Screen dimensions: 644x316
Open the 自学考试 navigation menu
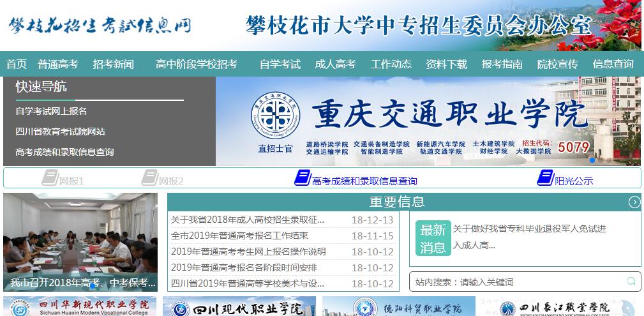(x=280, y=64)
